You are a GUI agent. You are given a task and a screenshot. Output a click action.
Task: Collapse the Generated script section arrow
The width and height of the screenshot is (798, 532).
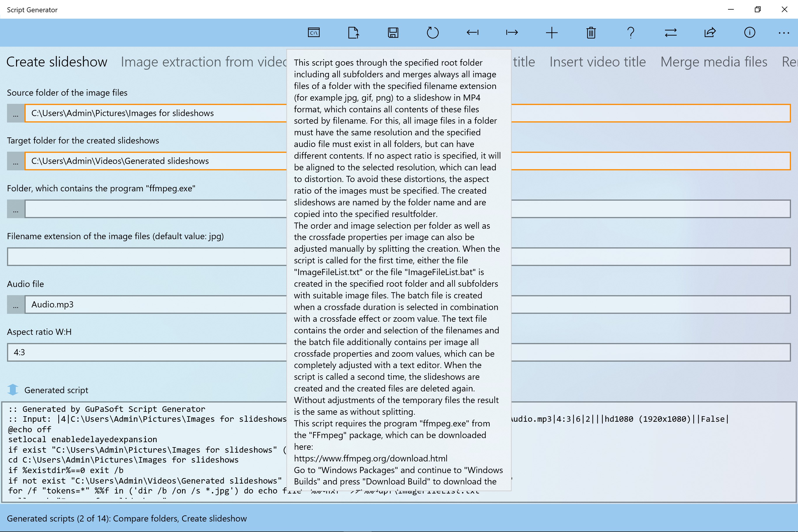pos(13,389)
